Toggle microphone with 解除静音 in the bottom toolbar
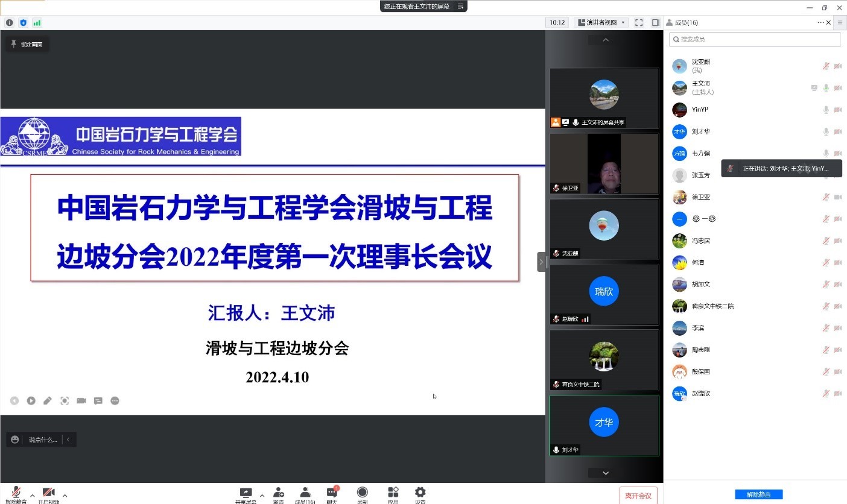Viewport: 847px width, 504px height. point(16,494)
